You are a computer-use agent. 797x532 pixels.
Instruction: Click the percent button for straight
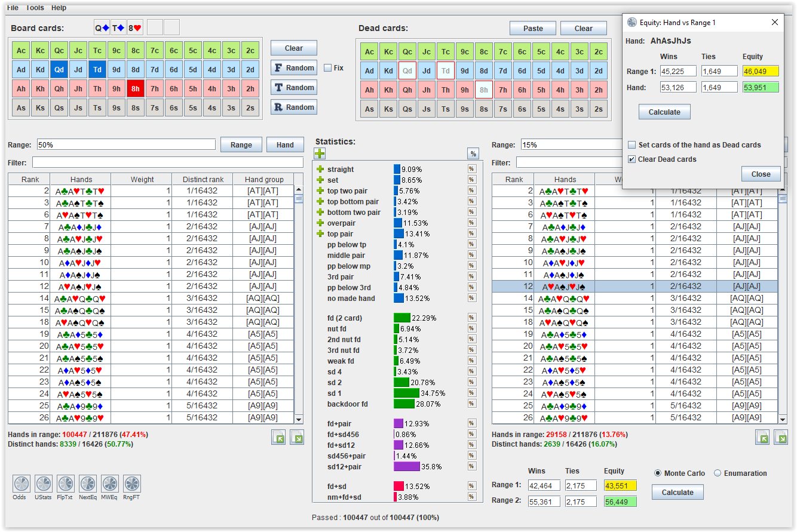[x=472, y=170]
